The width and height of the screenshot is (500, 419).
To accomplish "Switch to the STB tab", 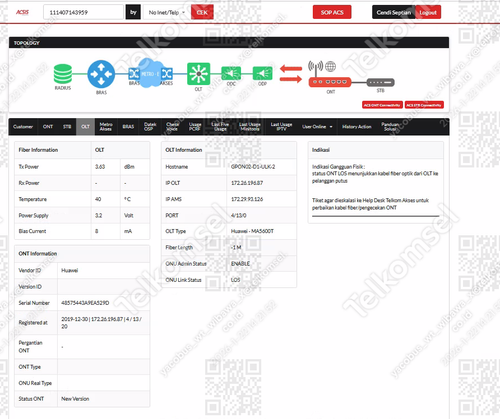I will [x=67, y=127].
